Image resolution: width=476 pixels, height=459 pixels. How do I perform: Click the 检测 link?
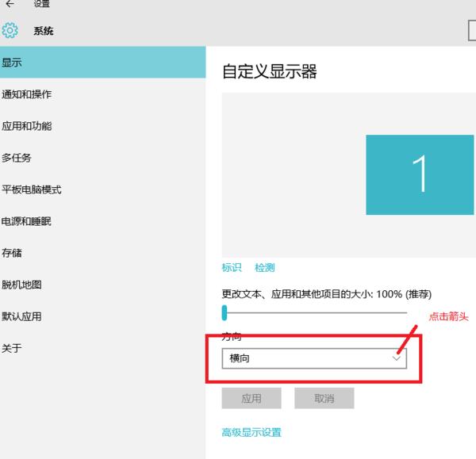coord(264,268)
